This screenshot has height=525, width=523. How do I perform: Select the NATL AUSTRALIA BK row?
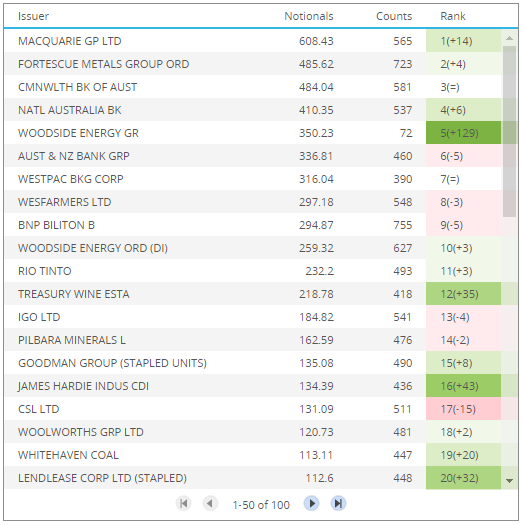253,110
